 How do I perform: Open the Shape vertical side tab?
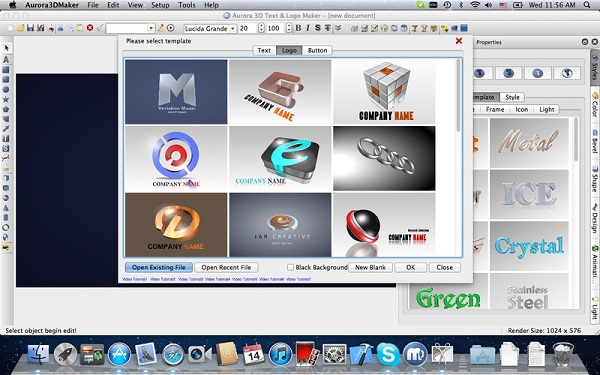[595, 179]
